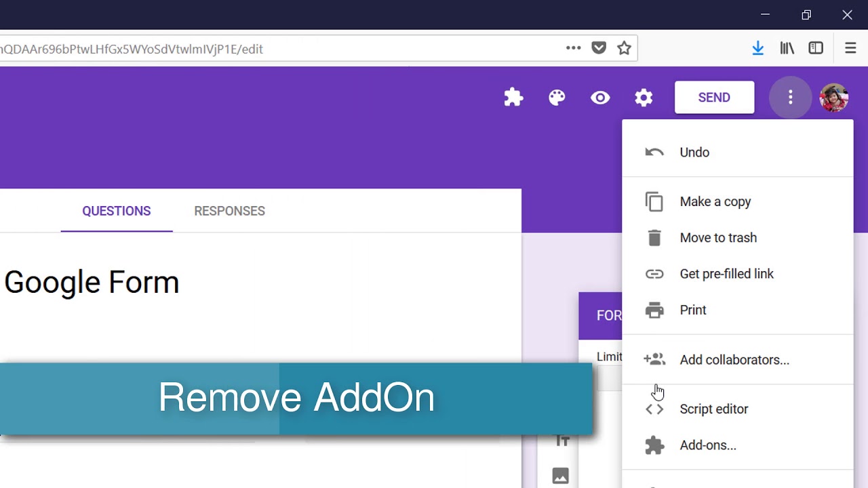868x488 pixels.
Task: Save page to Pocket icon
Action: coord(599,48)
